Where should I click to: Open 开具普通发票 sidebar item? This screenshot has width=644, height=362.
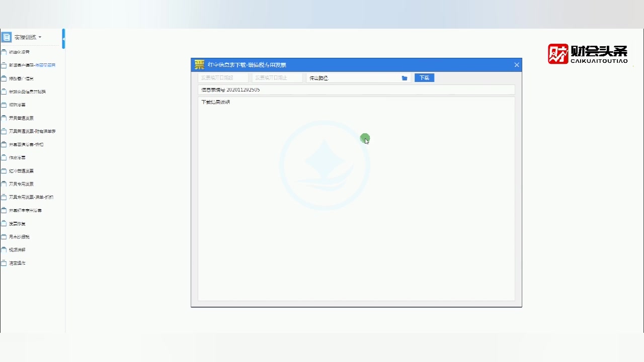[21, 118]
